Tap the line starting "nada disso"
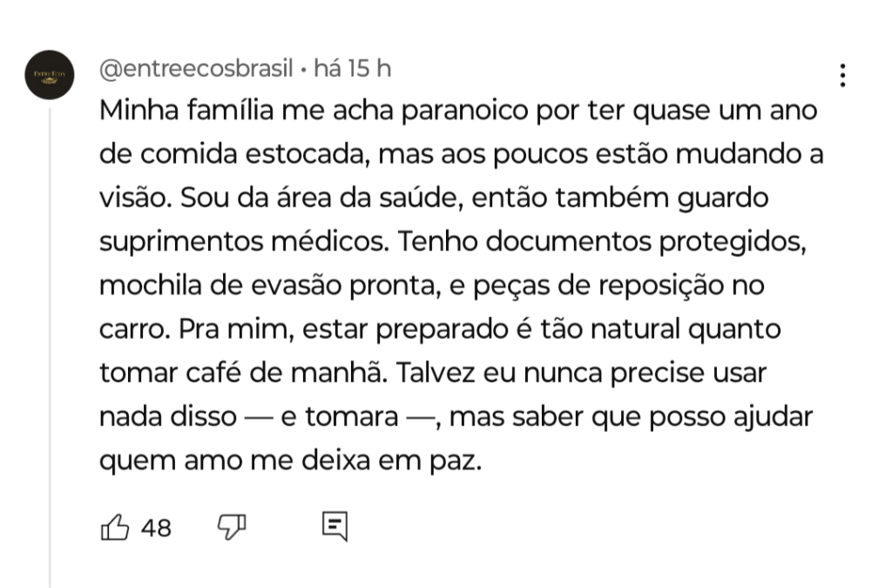 click(x=456, y=416)
